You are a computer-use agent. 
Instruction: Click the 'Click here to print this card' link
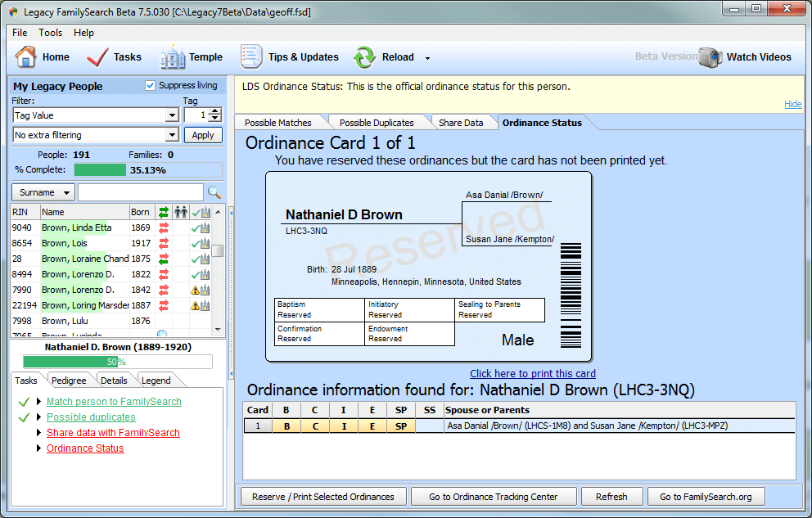click(x=533, y=373)
